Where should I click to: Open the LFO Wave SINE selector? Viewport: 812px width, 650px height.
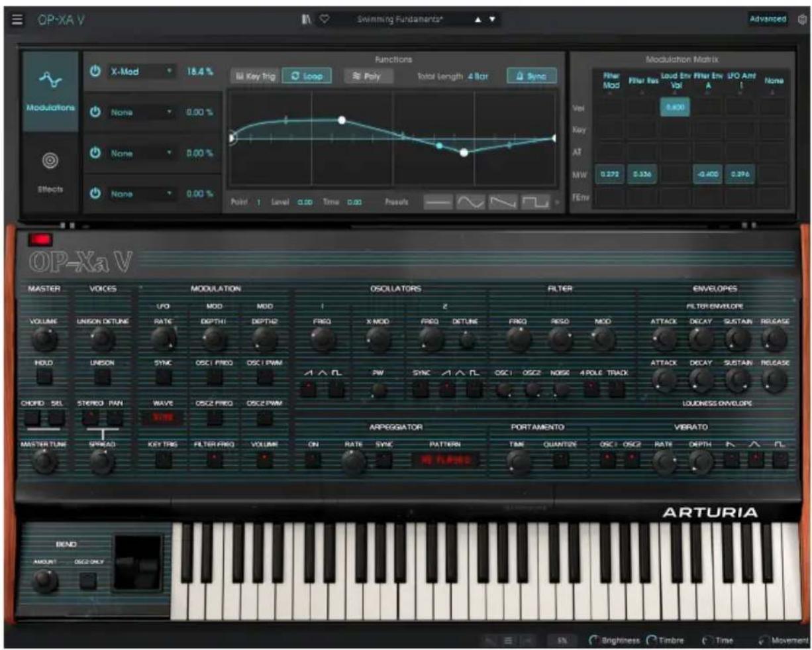(163, 418)
